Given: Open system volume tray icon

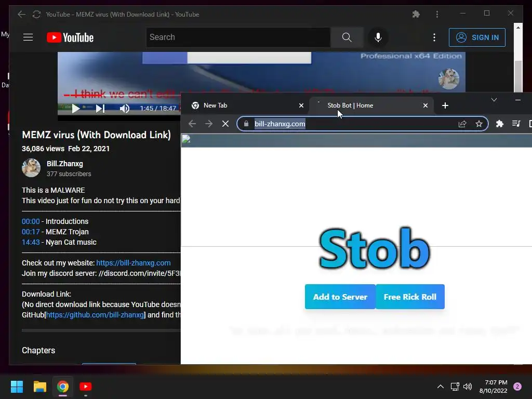Looking at the screenshot, I should click(468, 387).
